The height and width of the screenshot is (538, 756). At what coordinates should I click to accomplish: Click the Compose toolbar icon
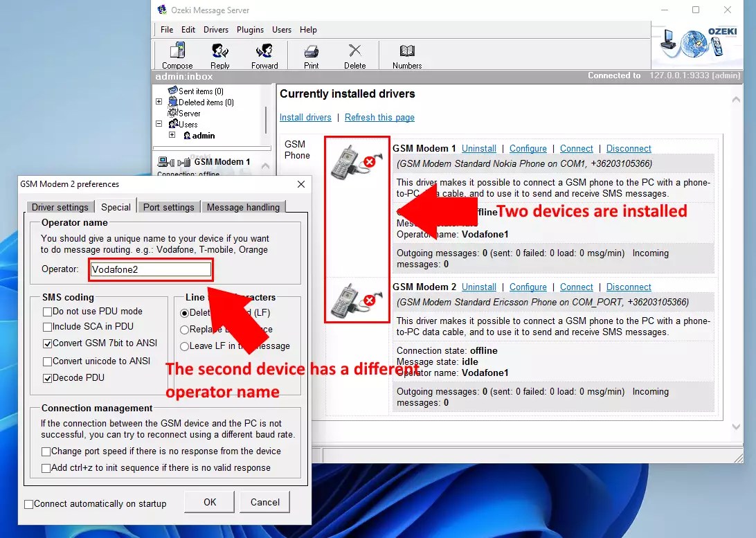click(177, 50)
